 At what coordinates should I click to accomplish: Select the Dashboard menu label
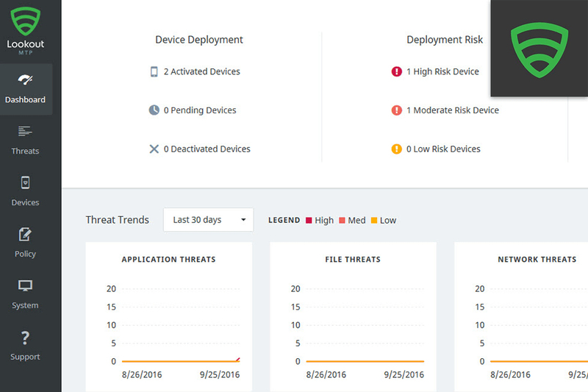click(25, 100)
